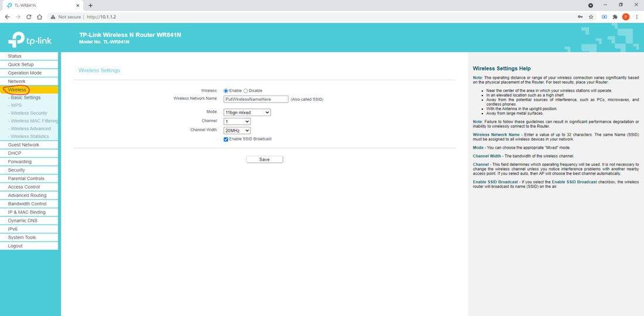The height and width of the screenshot is (316, 644).
Task: Open the WPS submenu
Action: (15, 106)
